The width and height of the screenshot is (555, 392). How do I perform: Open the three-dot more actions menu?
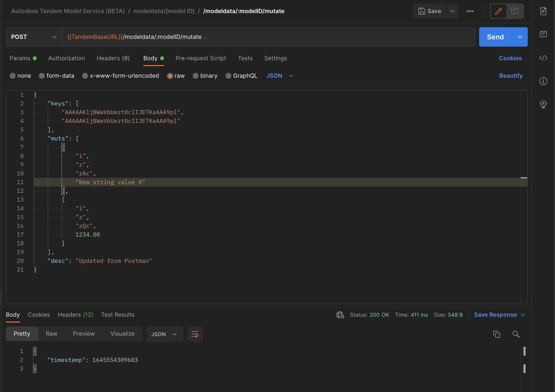pos(470,11)
